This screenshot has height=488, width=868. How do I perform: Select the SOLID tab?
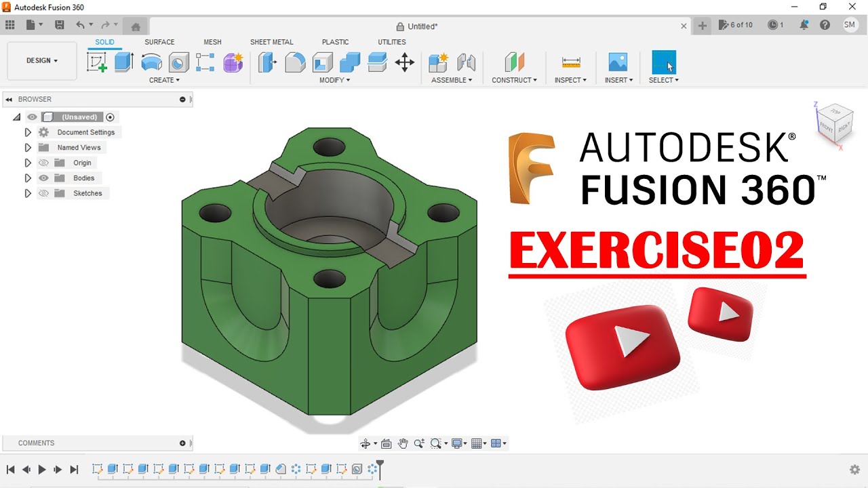tap(104, 42)
